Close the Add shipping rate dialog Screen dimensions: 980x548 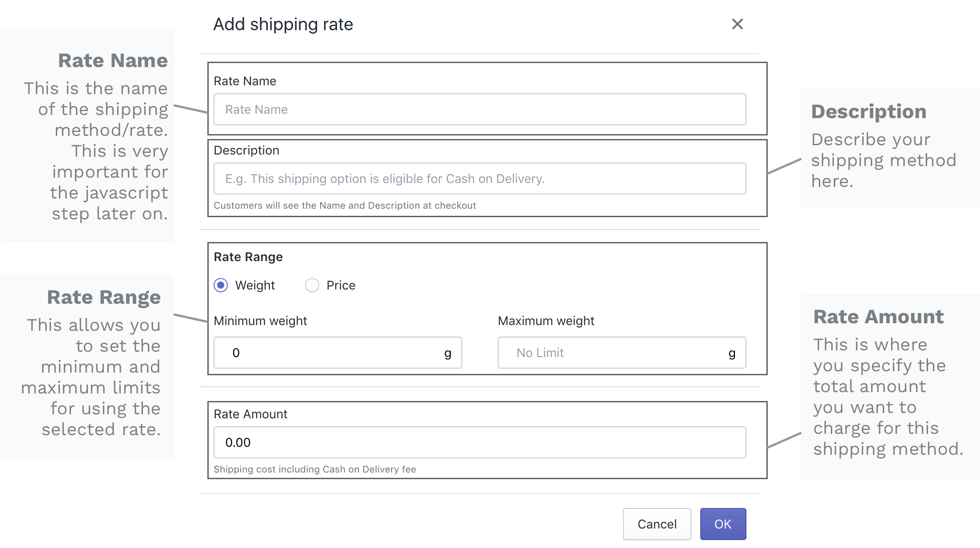(x=737, y=24)
